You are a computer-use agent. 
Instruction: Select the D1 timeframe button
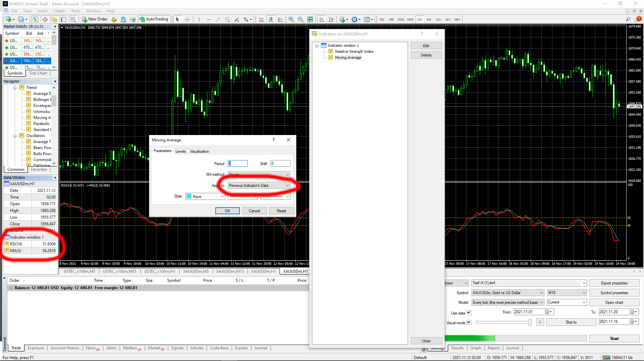coord(438,19)
